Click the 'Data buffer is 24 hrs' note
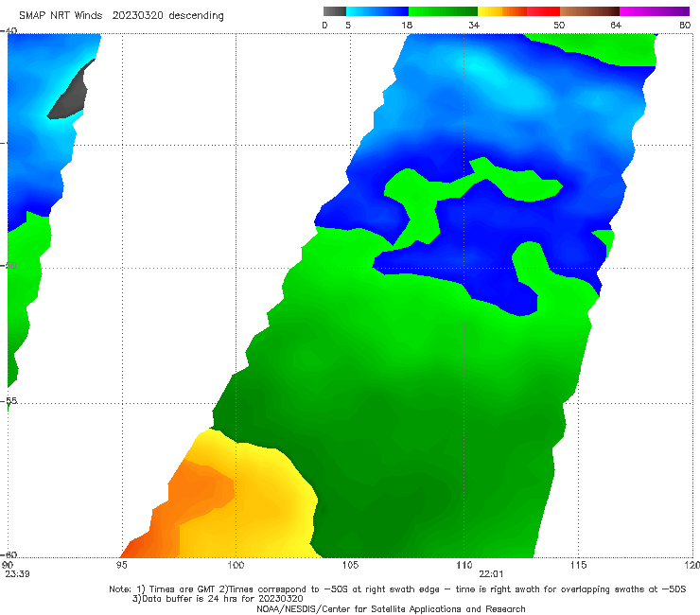Image resolution: width=700 pixels, height=615 pixels. click(218, 599)
